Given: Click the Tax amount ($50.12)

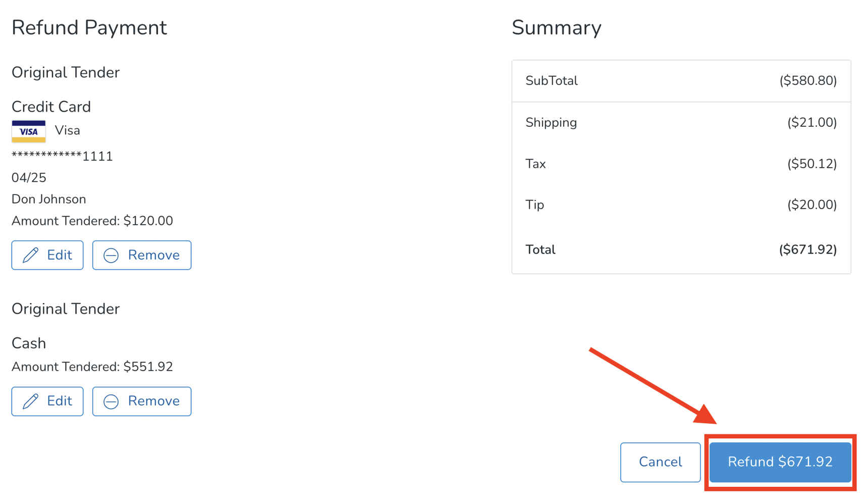Looking at the screenshot, I should (812, 164).
